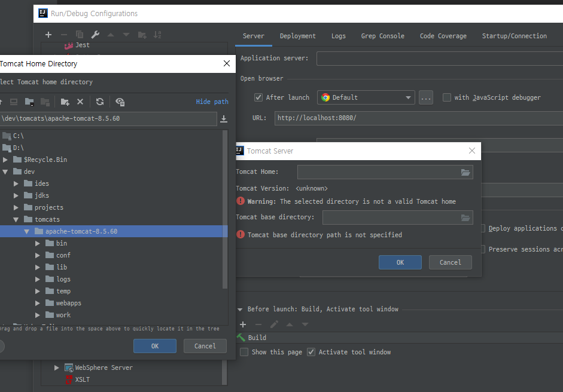Viewport: 563px width, 392px height.
Task: Browse for Tomcat Home folder icon
Action: pos(465,173)
